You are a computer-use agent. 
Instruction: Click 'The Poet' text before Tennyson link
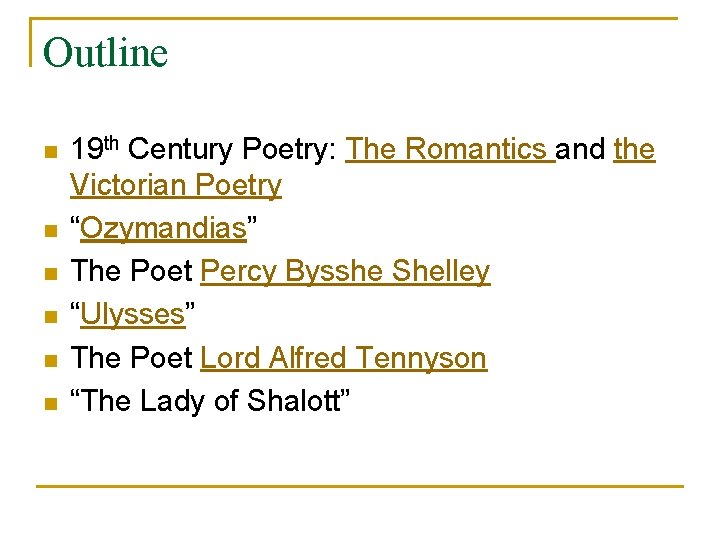pos(131,358)
